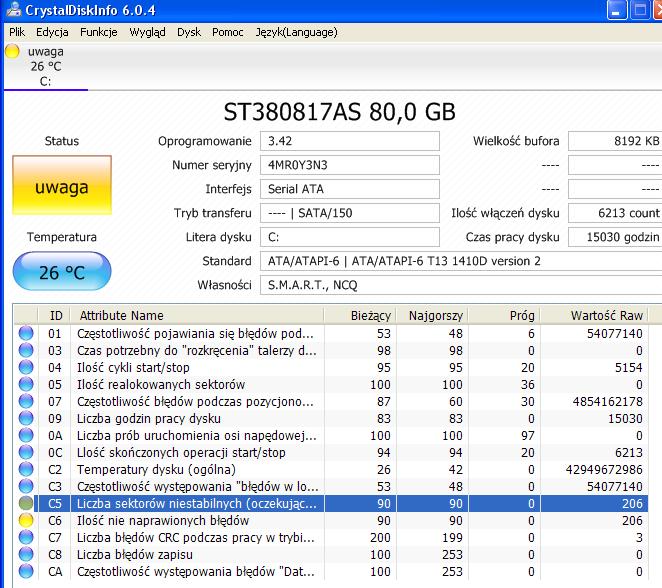Click the blue status icon for attribute 0A
This screenshot has width=662, height=588.
tap(26, 435)
